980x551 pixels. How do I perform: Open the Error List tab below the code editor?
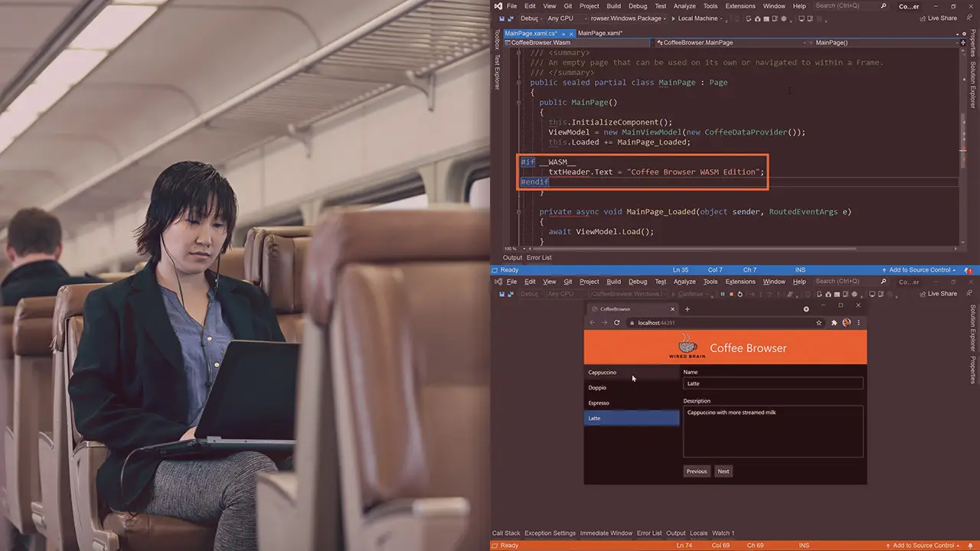pos(539,258)
